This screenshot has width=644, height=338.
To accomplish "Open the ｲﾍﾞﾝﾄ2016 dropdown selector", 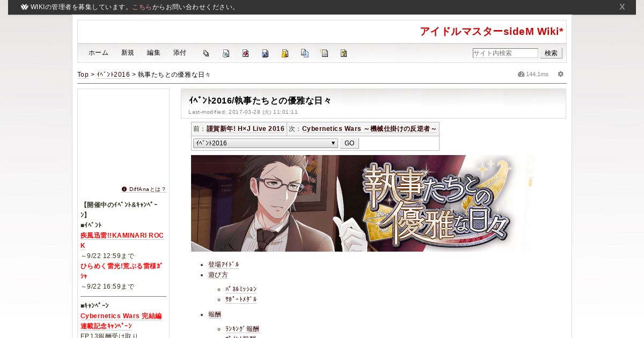I will click(x=266, y=143).
